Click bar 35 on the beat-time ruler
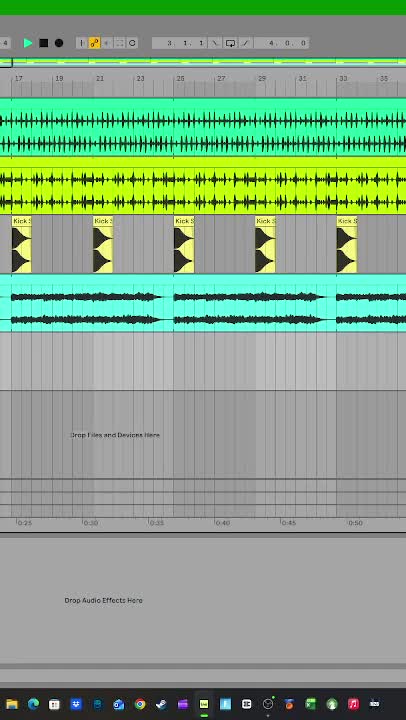Viewport: 406px width, 720px height. coord(383,79)
